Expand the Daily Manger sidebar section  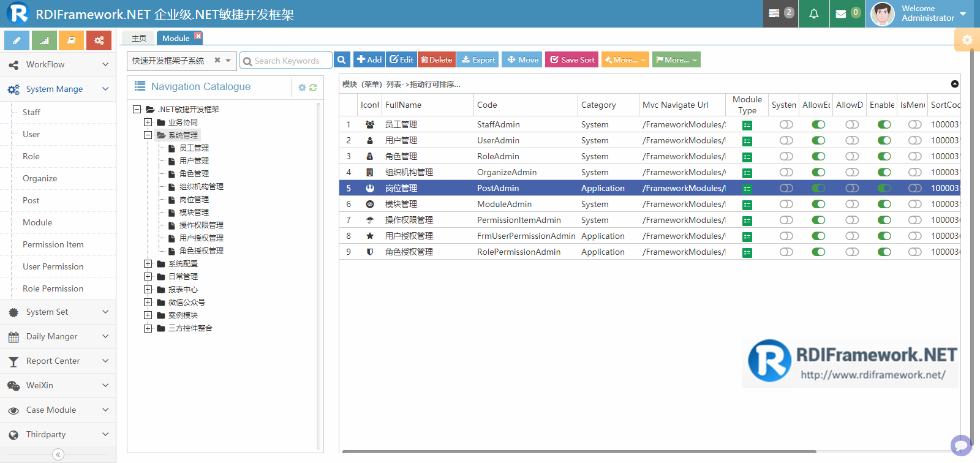[58, 336]
